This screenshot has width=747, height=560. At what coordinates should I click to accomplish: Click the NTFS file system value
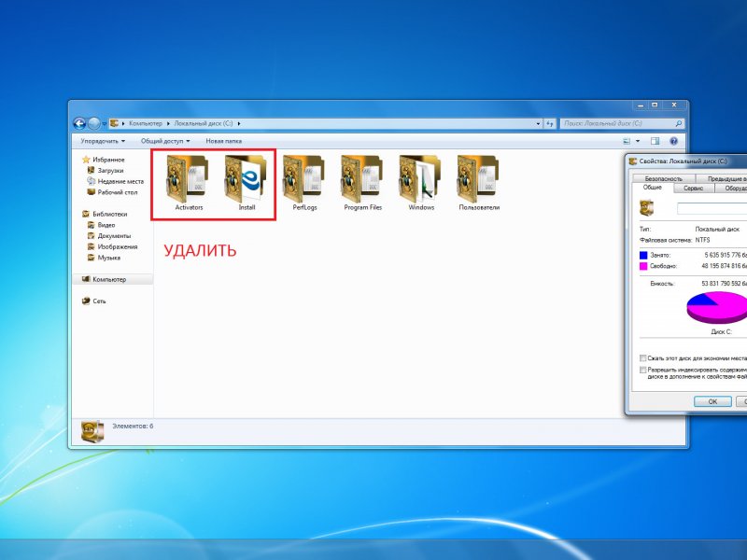click(702, 240)
